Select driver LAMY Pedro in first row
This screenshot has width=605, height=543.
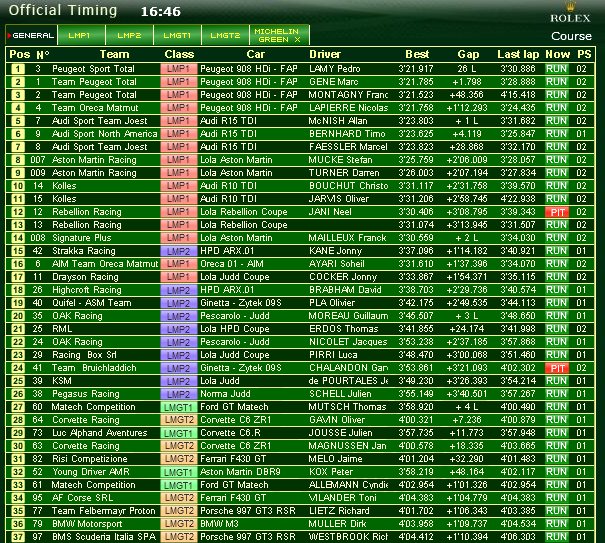(x=334, y=69)
